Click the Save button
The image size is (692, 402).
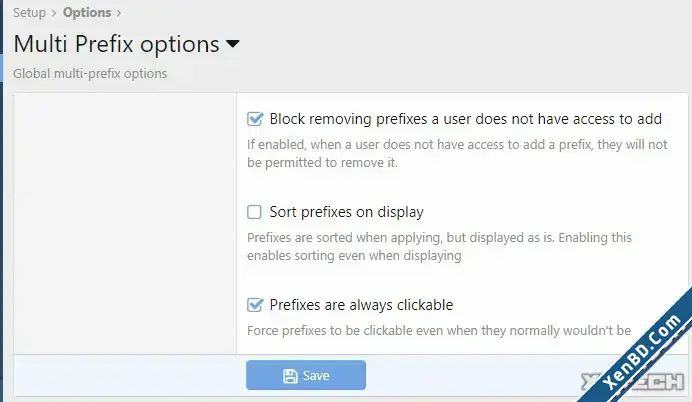(x=306, y=375)
